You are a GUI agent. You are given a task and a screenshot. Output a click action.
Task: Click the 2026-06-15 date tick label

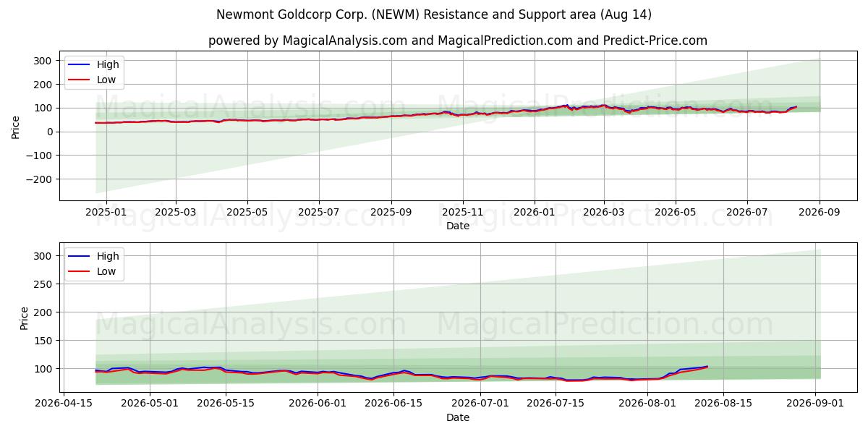tap(393, 404)
